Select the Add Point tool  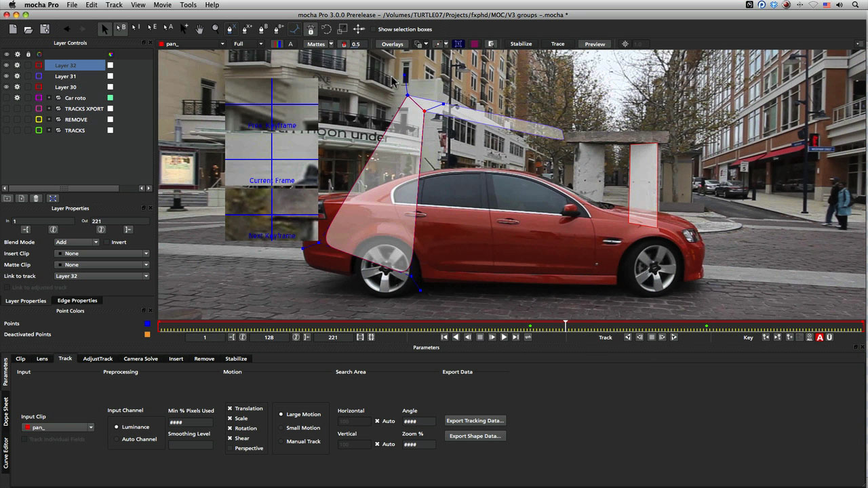tap(183, 29)
